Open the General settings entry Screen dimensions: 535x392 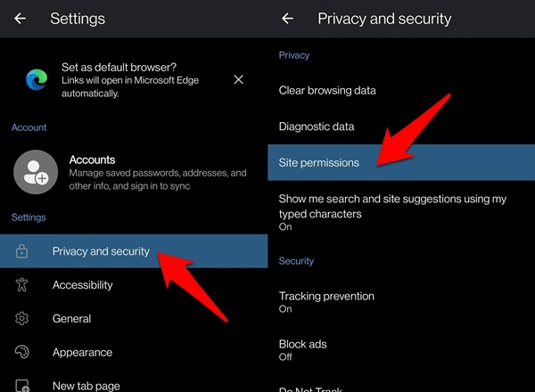click(x=71, y=319)
